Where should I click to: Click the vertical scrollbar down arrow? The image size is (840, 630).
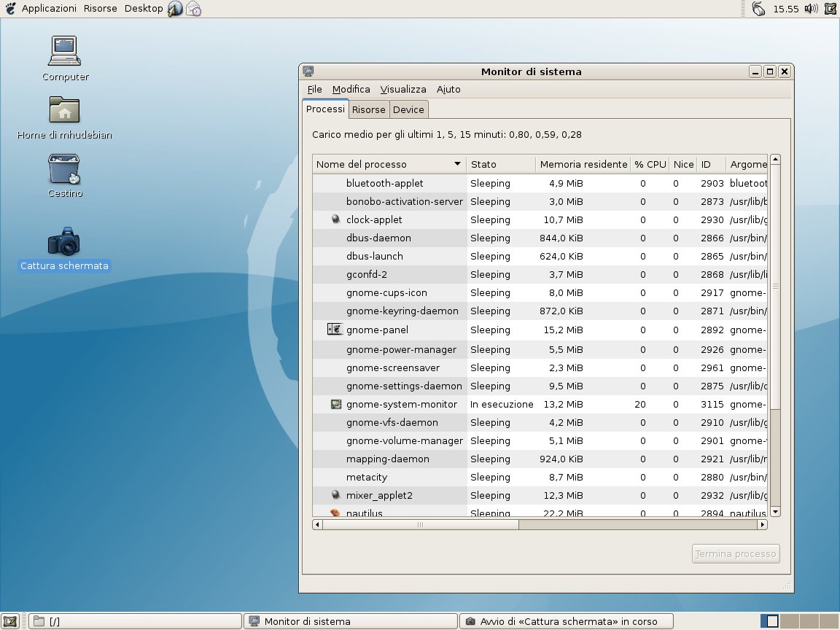pyautogui.click(x=775, y=512)
